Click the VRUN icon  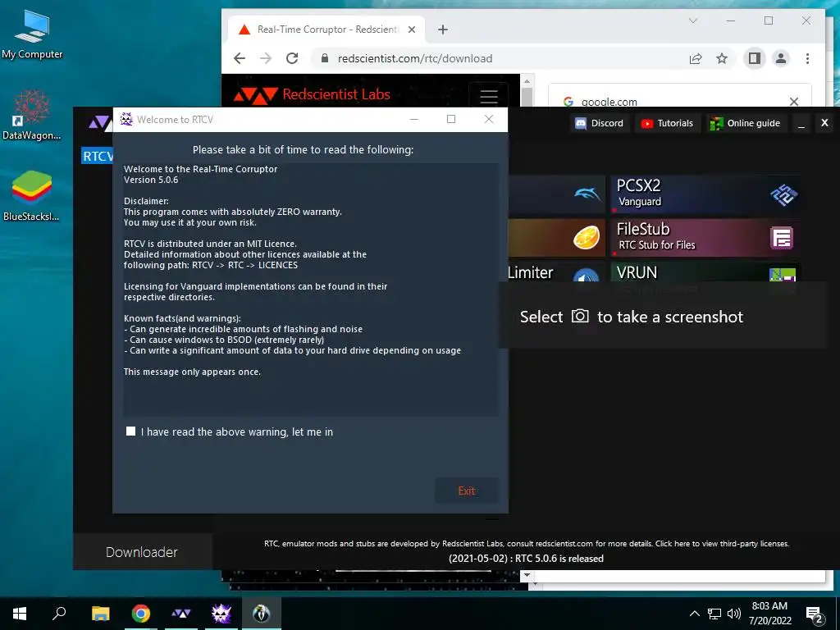(x=782, y=274)
